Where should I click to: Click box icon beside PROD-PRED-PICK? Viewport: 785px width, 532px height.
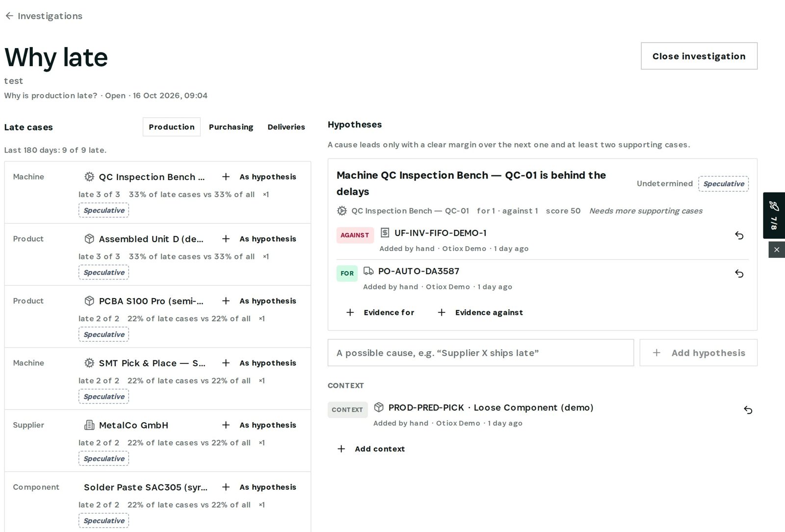379,407
